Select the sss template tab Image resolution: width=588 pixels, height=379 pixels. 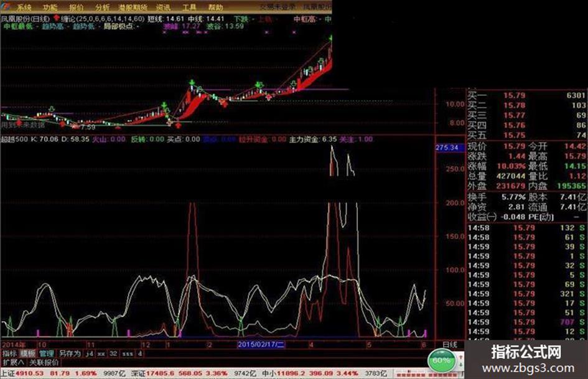coord(128,353)
